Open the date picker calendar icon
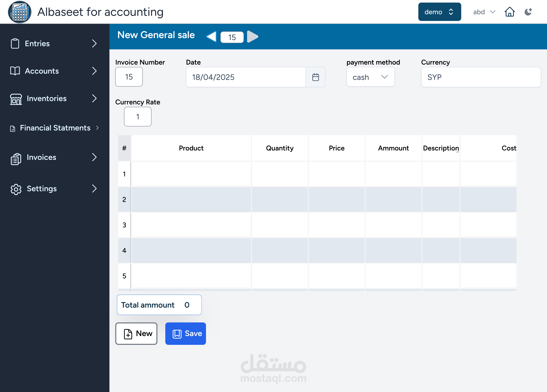Screen dimensions: 547x392 pos(315,77)
